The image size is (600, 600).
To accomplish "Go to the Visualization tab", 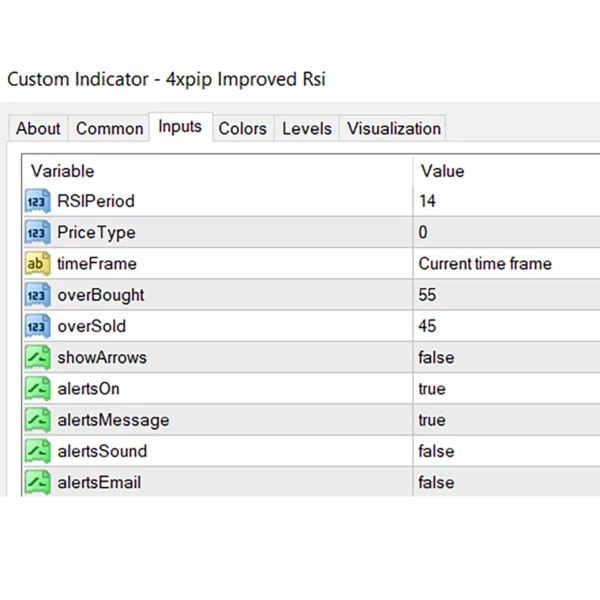I will (x=393, y=128).
